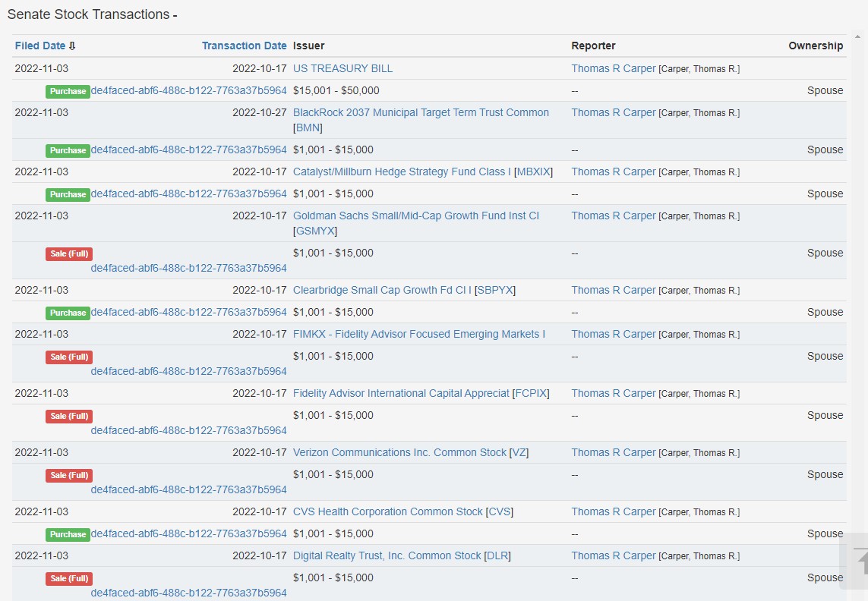The width and height of the screenshot is (868, 601).
Task: Click the Issuer column header
Action: [x=309, y=46]
